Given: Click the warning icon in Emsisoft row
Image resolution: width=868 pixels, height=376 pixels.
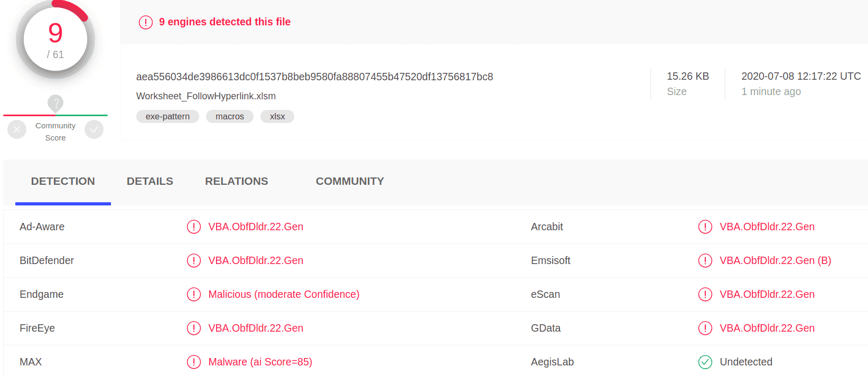Looking at the screenshot, I should [x=705, y=261].
